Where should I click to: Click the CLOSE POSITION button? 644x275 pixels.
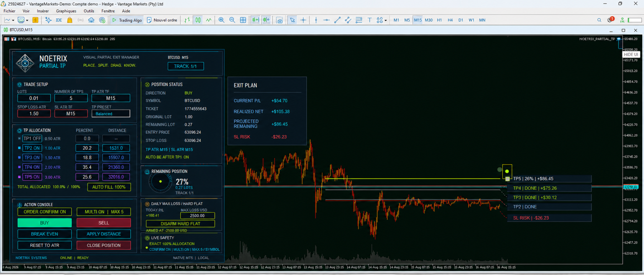coord(104,245)
